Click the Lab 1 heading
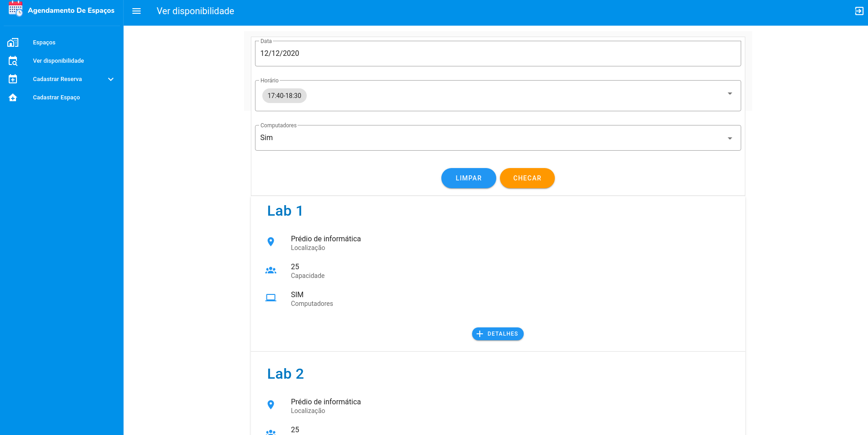Image resolution: width=868 pixels, height=435 pixels. (285, 211)
